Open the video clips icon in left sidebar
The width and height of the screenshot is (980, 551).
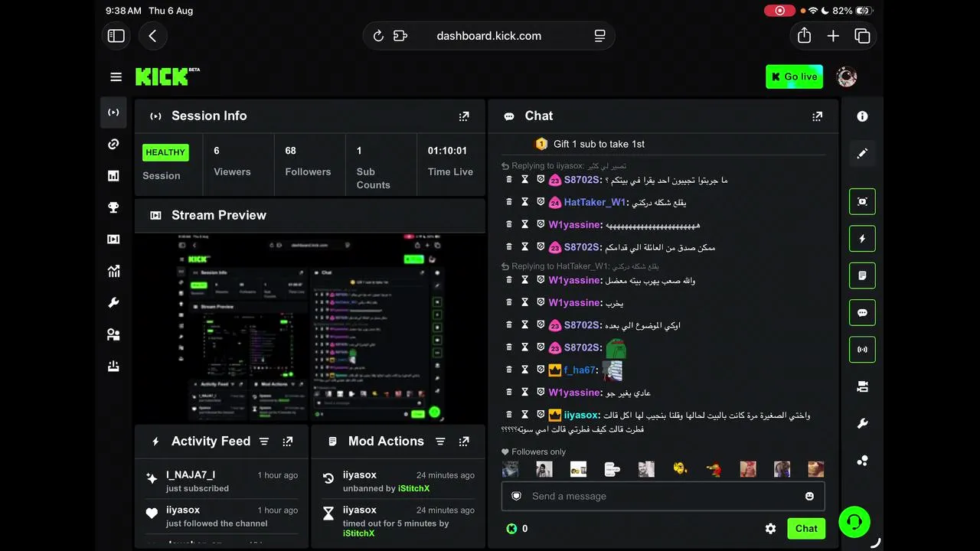pyautogui.click(x=113, y=240)
